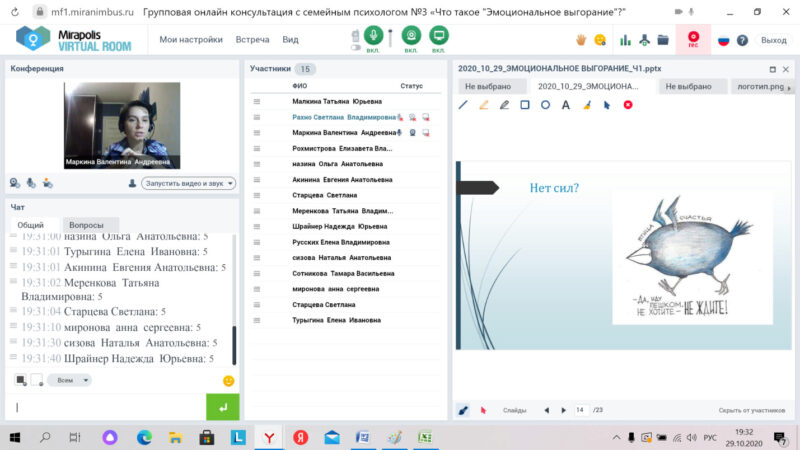Switch to the Вопросы chat tab
The image size is (800, 450).
[86, 225]
